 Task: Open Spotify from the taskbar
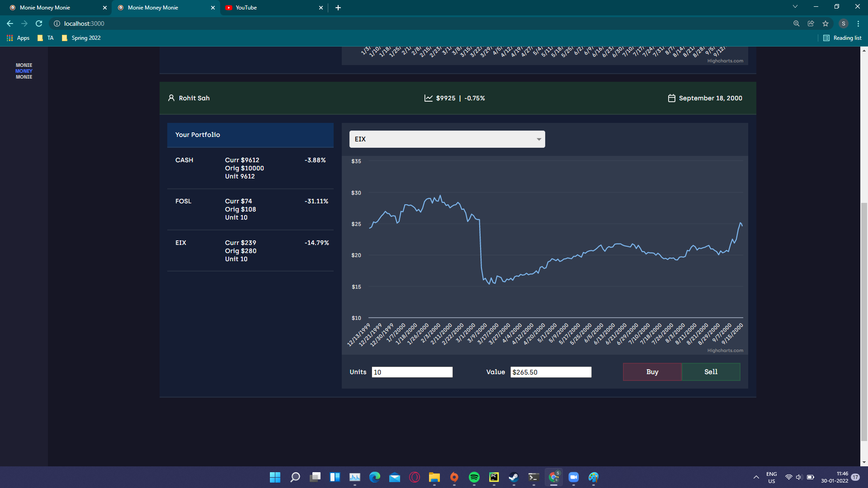pos(474,477)
